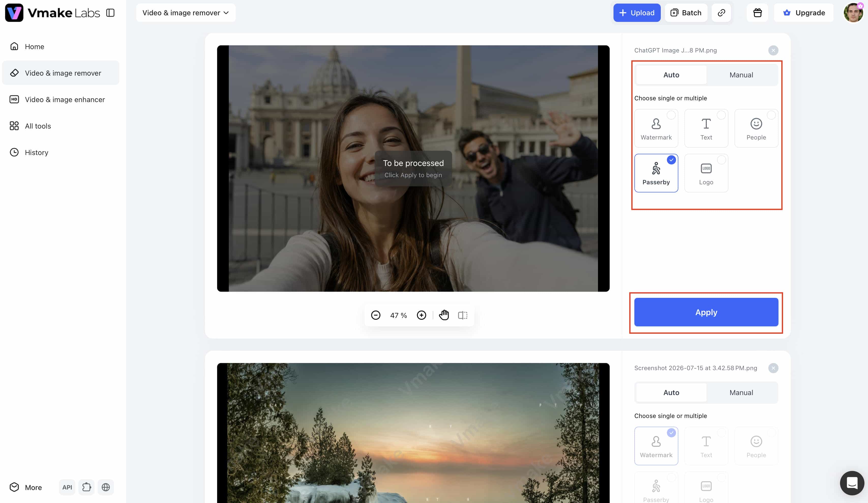Switch to the Manual tab for first image
This screenshot has height=503, width=868.
[741, 75]
